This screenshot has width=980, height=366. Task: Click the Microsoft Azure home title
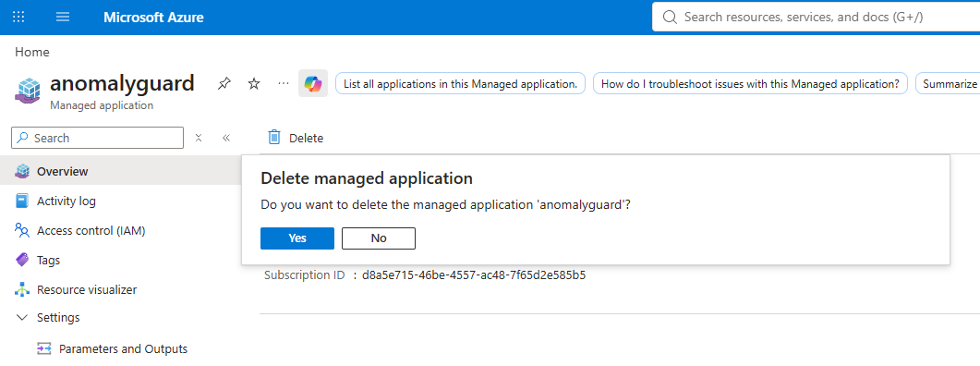pyautogui.click(x=153, y=18)
